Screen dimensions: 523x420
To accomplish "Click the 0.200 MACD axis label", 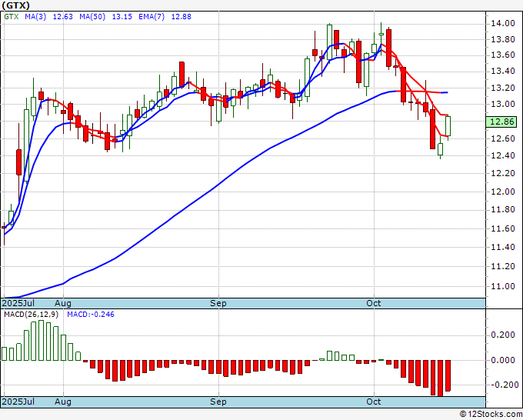I will click(503, 335).
